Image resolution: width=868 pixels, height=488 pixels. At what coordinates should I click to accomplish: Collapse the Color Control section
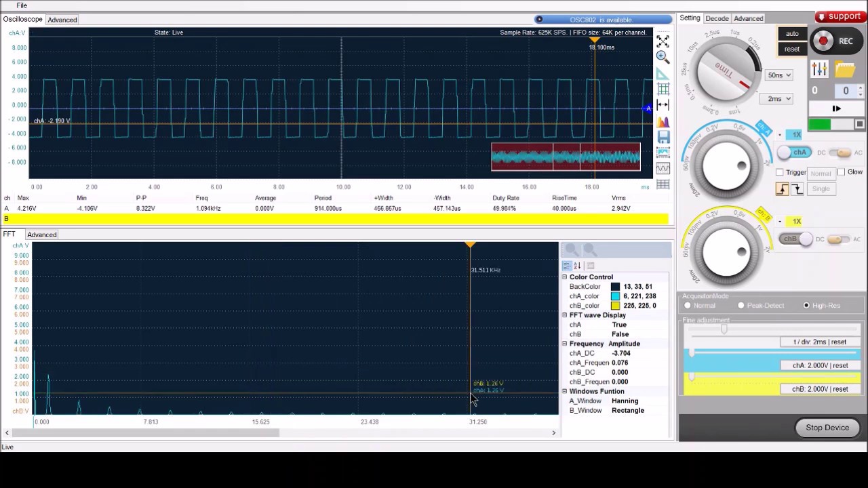pyautogui.click(x=564, y=277)
